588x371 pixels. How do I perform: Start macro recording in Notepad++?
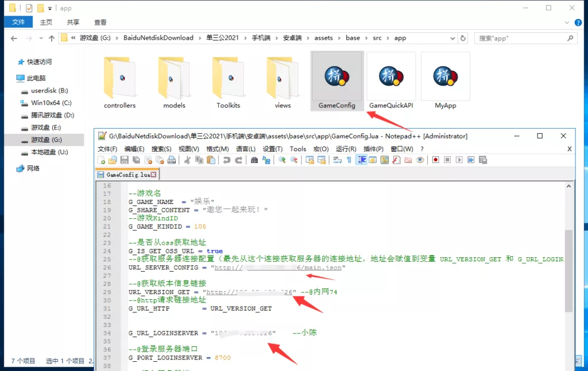tap(436, 160)
